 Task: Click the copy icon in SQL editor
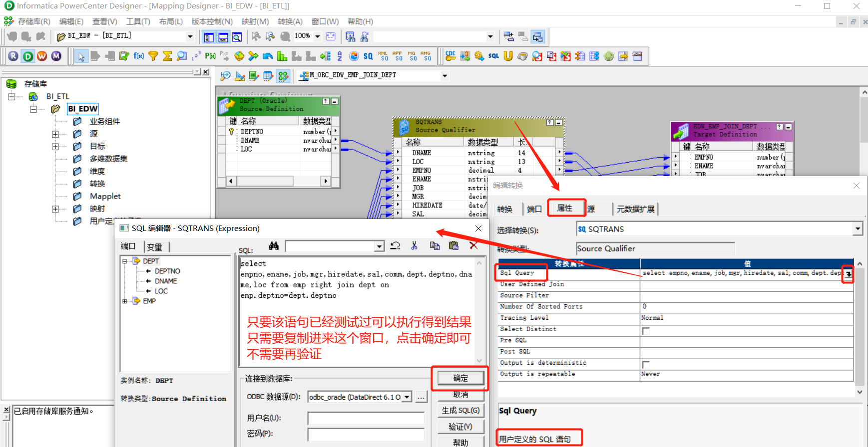pyautogui.click(x=434, y=246)
